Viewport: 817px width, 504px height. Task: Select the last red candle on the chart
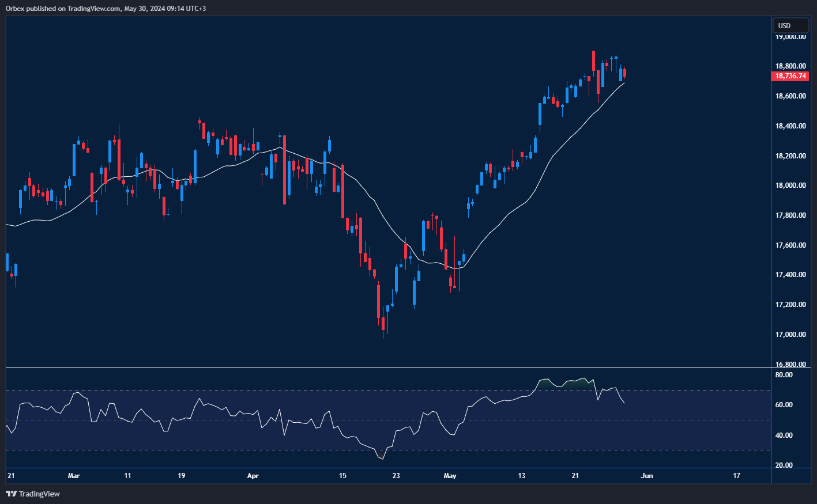(x=625, y=73)
